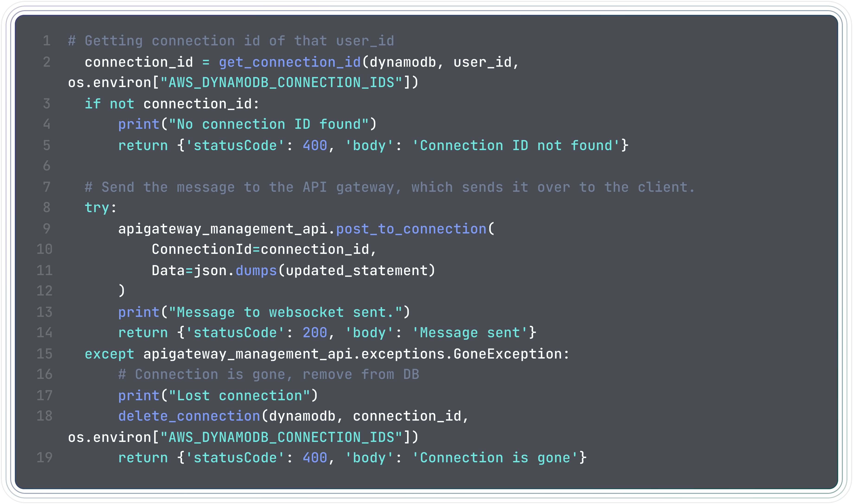Click 'Connection ID not found' string literal
Image resolution: width=853 pixels, height=504 pixels.
pos(516,145)
